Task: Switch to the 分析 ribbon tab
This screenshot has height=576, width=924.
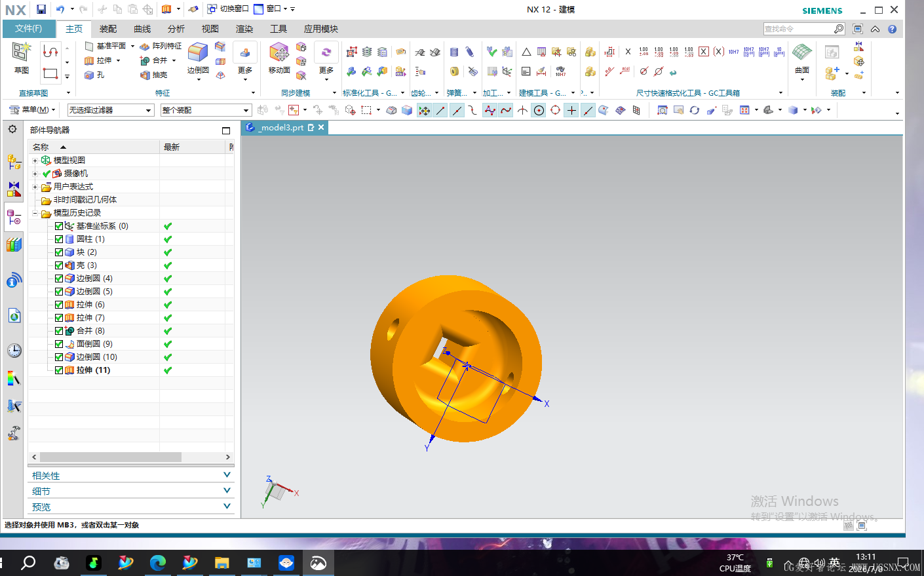Action: click(176, 29)
